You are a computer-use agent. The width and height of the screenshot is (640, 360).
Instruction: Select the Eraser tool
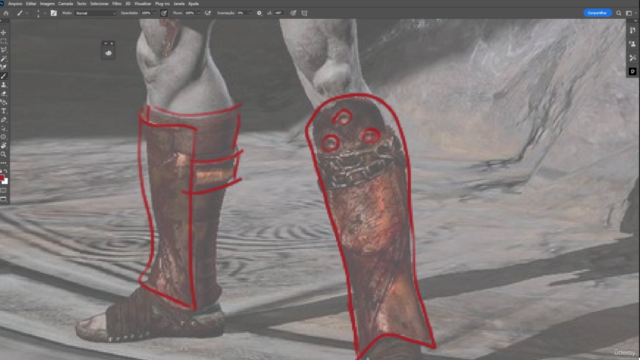tap(4, 93)
